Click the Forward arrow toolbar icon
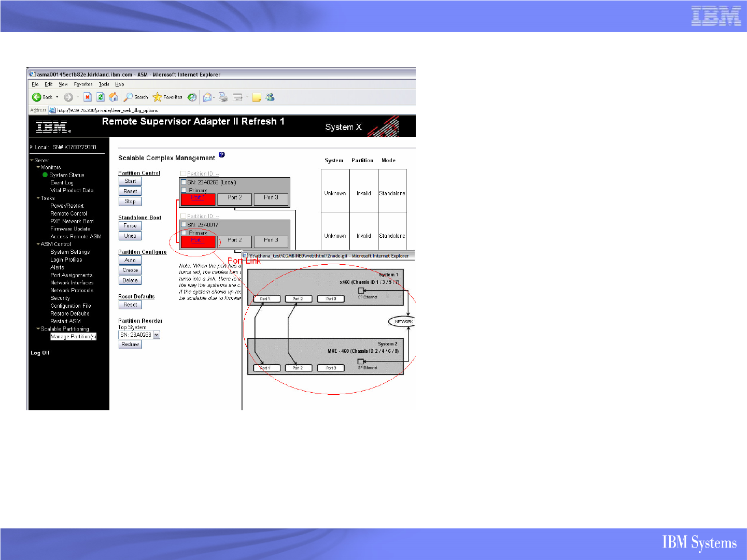 pyautogui.click(x=68, y=97)
